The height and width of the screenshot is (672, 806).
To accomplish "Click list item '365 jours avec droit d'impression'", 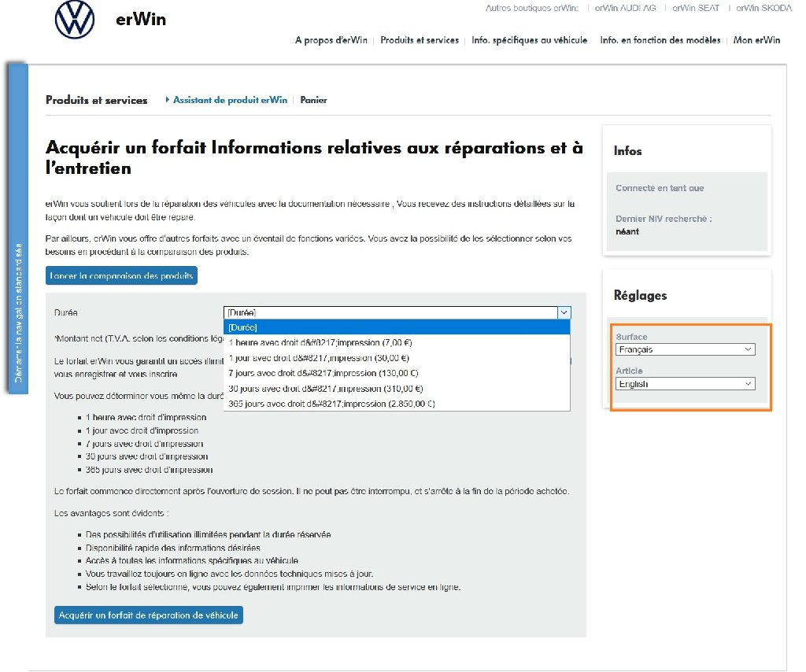I will [149, 470].
